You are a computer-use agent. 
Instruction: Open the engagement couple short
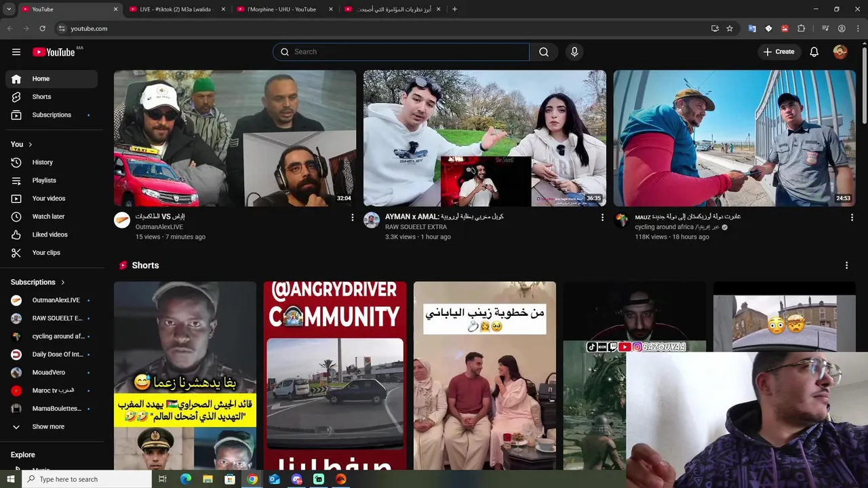(485, 375)
